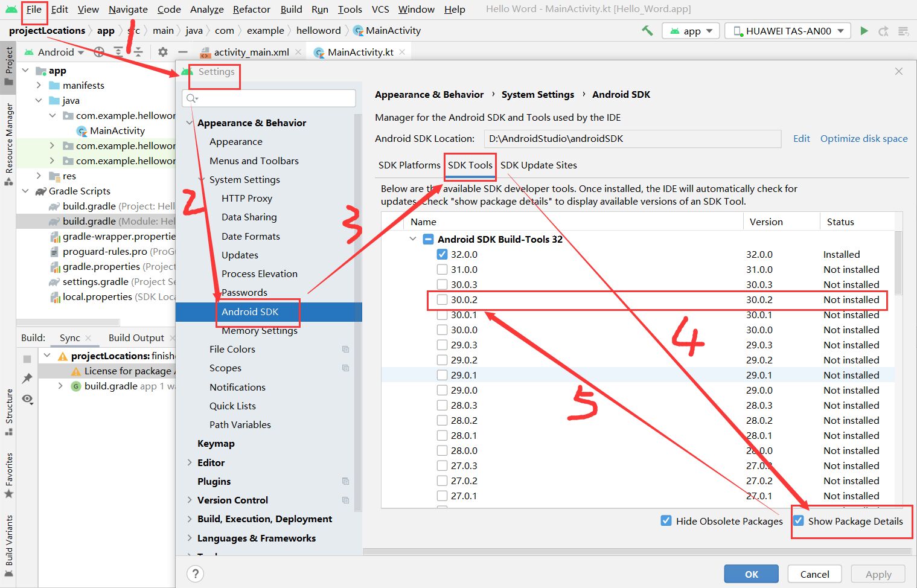Image resolution: width=917 pixels, height=588 pixels.
Task: Click the Pin tab icon in Build panel
Action: pyautogui.click(x=27, y=379)
